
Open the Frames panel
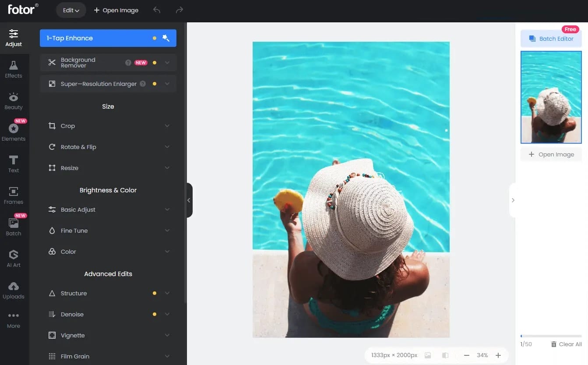(14, 195)
